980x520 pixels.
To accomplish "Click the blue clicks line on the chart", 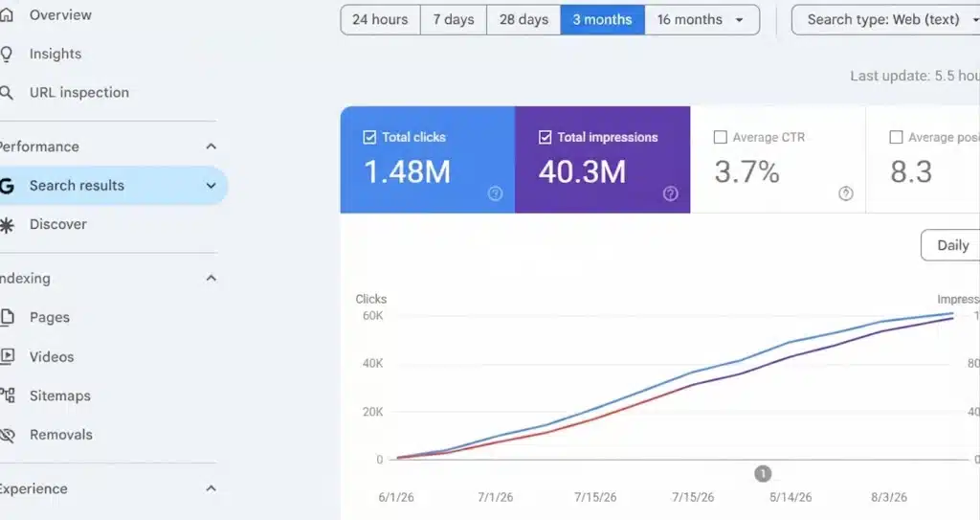I will pyautogui.click(x=692, y=373).
